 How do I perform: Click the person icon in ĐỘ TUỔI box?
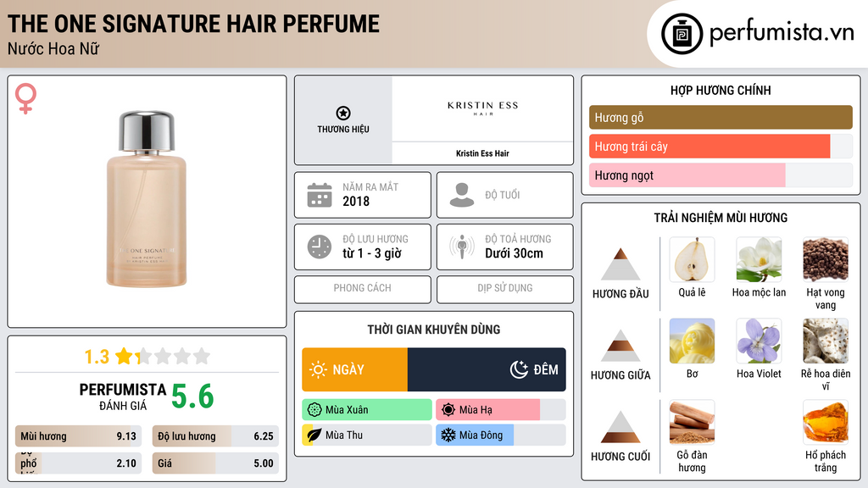coord(460,194)
